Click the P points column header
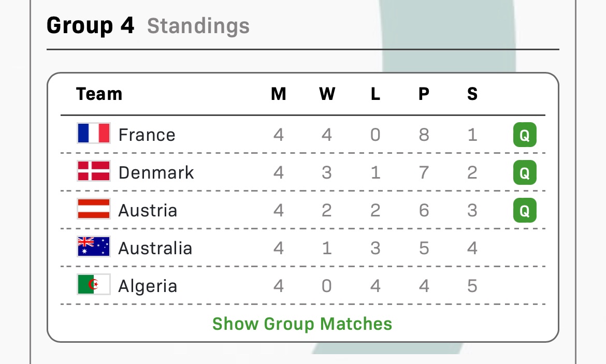Viewport: 606px width, 364px height. (x=424, y=94)
